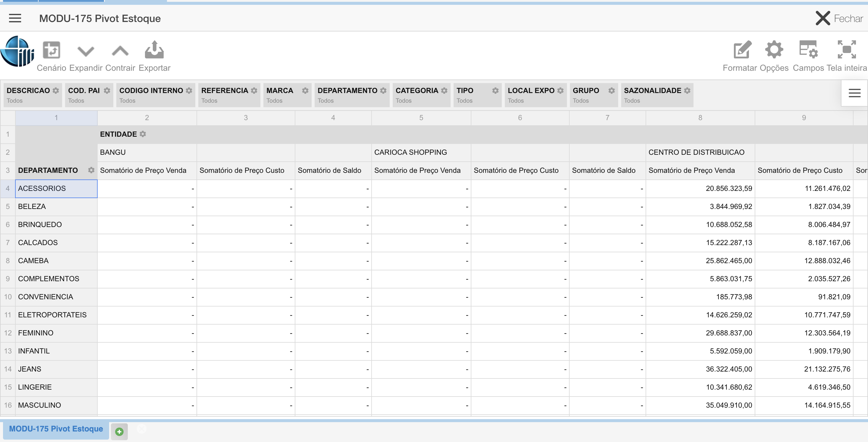Add a new sheet with the green plus button
Viewport: 868px width, 442px height.
click(x=119, y=431)
